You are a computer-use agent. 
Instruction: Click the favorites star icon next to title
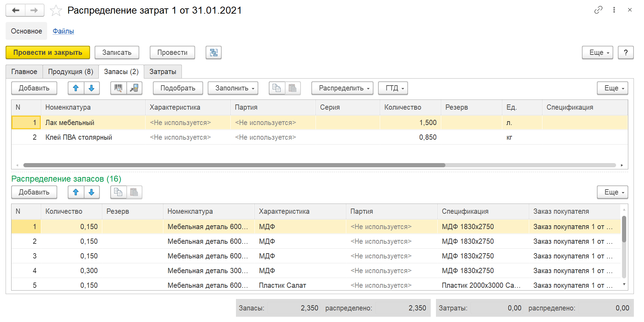56,10
